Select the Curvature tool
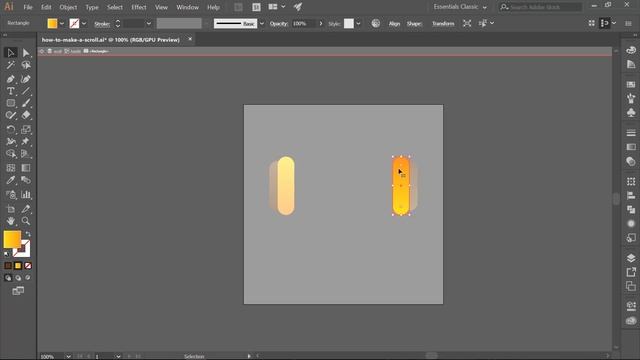This screenshot has height=360, width=640. point(26,79)
